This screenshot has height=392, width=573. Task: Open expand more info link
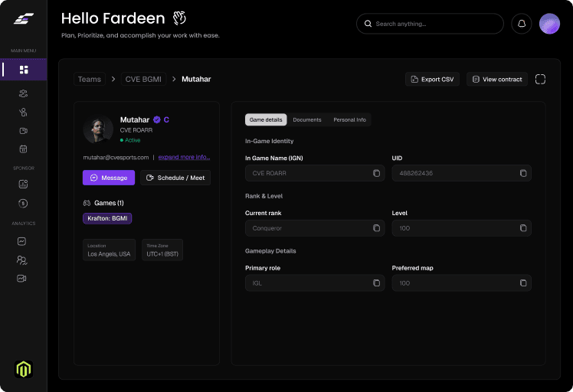(184, 157)
